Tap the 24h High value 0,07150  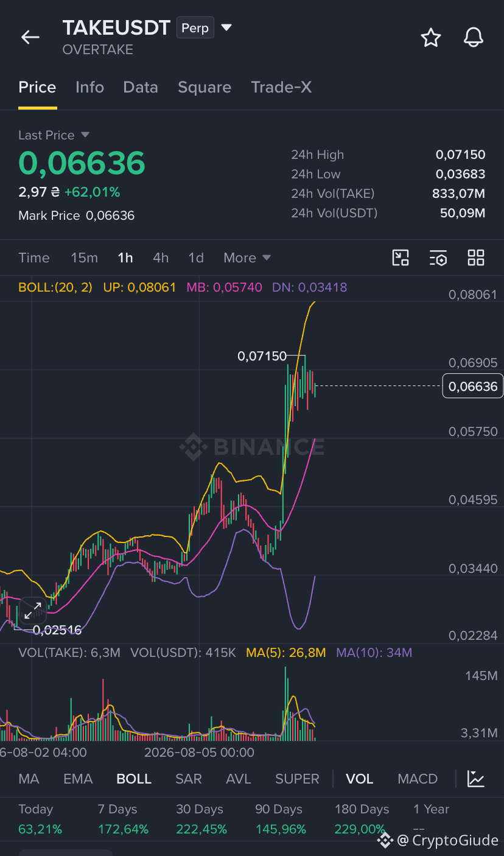click(x=460, y=155)
